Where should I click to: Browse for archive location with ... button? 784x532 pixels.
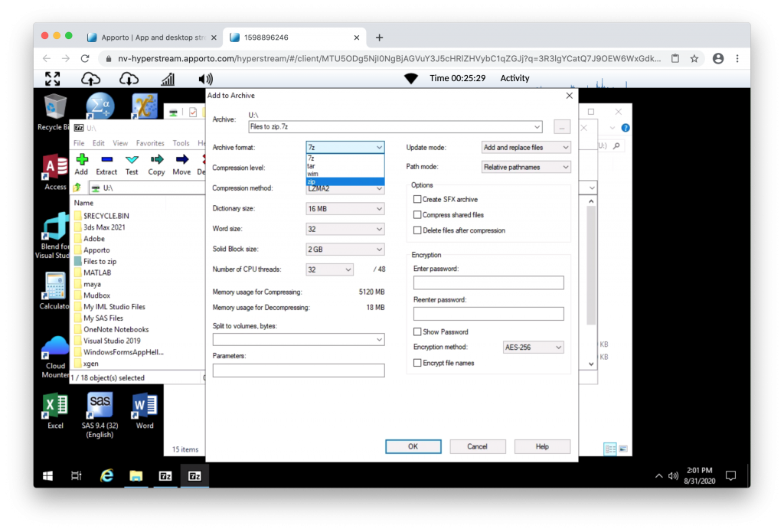[x=562, y=127]
